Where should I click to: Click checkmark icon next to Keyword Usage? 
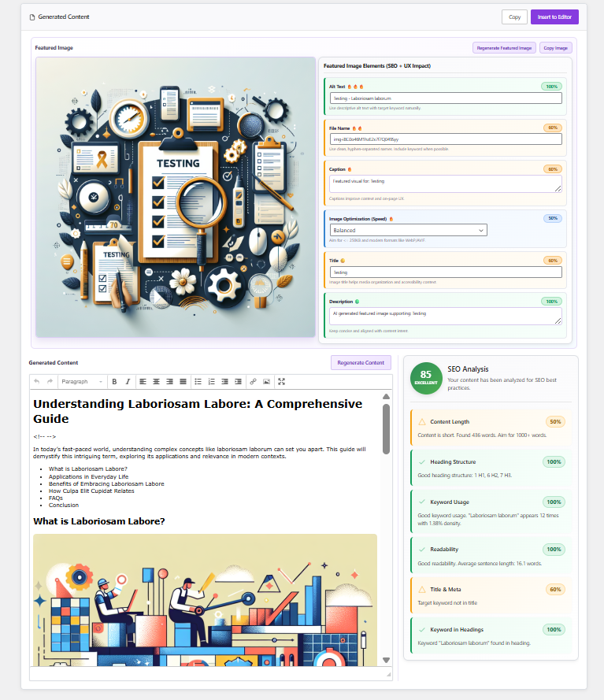(422, 502)
